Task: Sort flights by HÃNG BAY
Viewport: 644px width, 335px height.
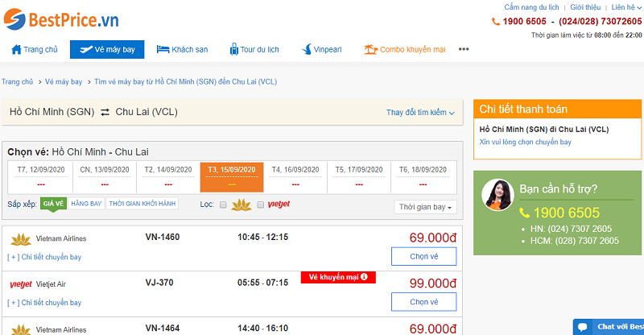Action: (x=86, y=204)
